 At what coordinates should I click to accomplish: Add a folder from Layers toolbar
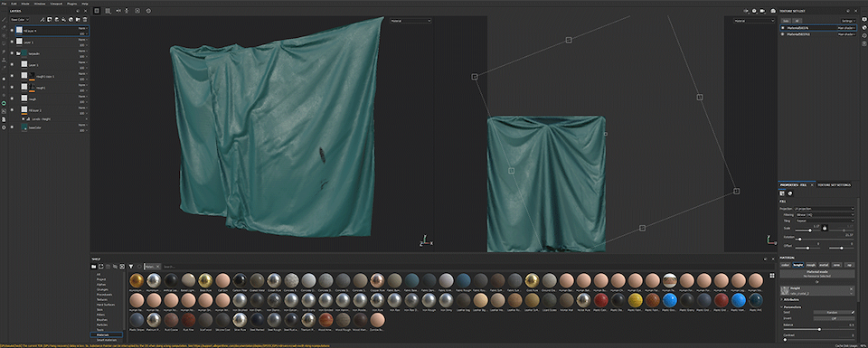point(78,19)
